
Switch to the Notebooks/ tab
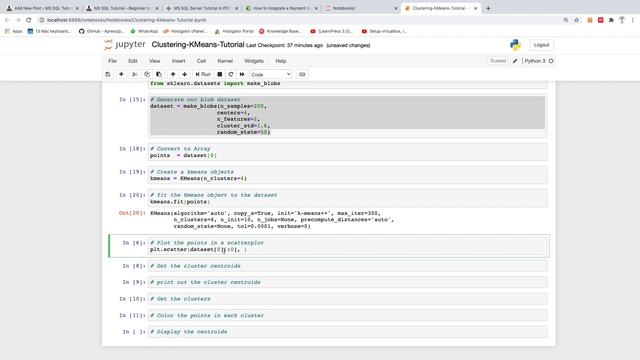[x=360, y=8]
